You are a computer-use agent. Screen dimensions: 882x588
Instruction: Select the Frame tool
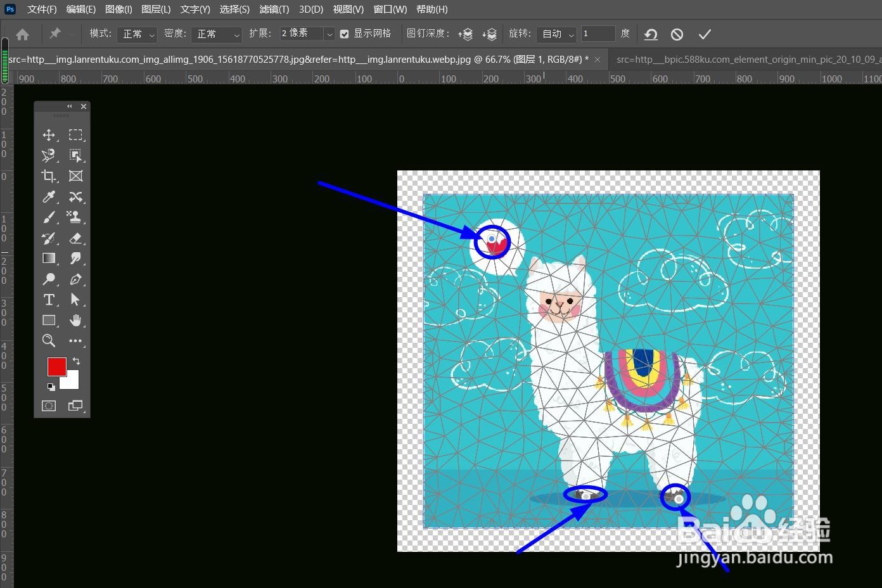click(75, 176)
